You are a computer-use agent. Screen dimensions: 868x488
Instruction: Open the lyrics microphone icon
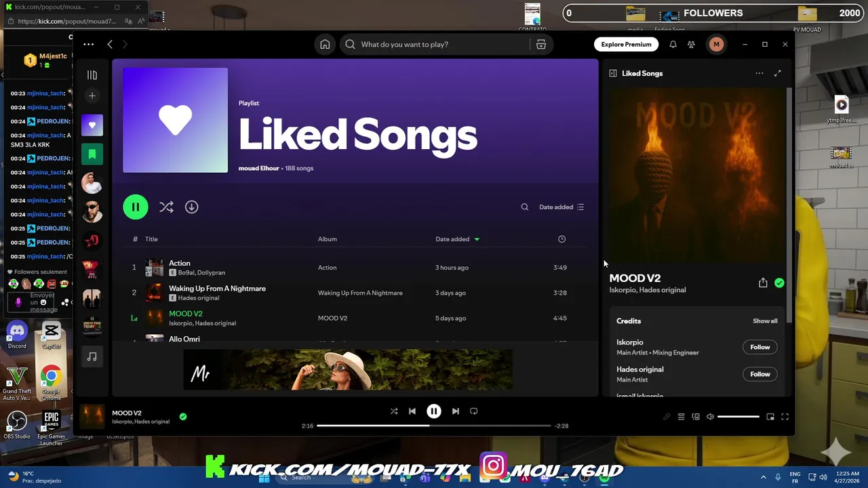[x=667, y=417]
